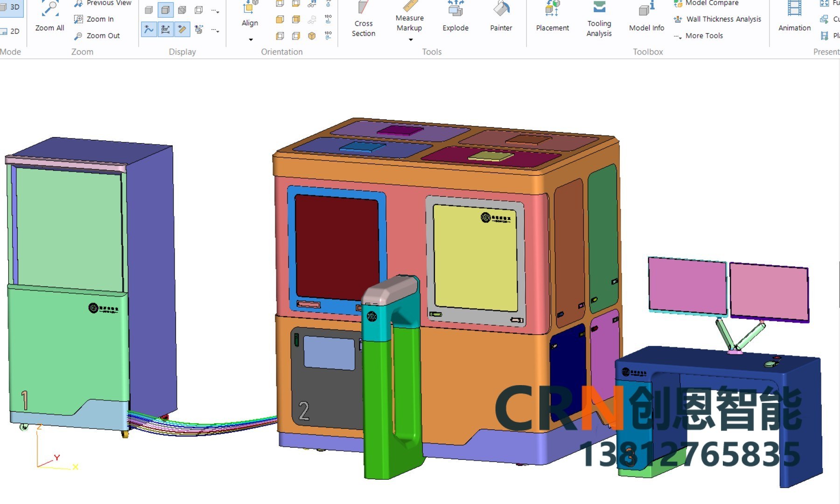Select the orange cube view beside it
Screen dimensions: 840x504
pyautogui.click(x=296, y=19)
